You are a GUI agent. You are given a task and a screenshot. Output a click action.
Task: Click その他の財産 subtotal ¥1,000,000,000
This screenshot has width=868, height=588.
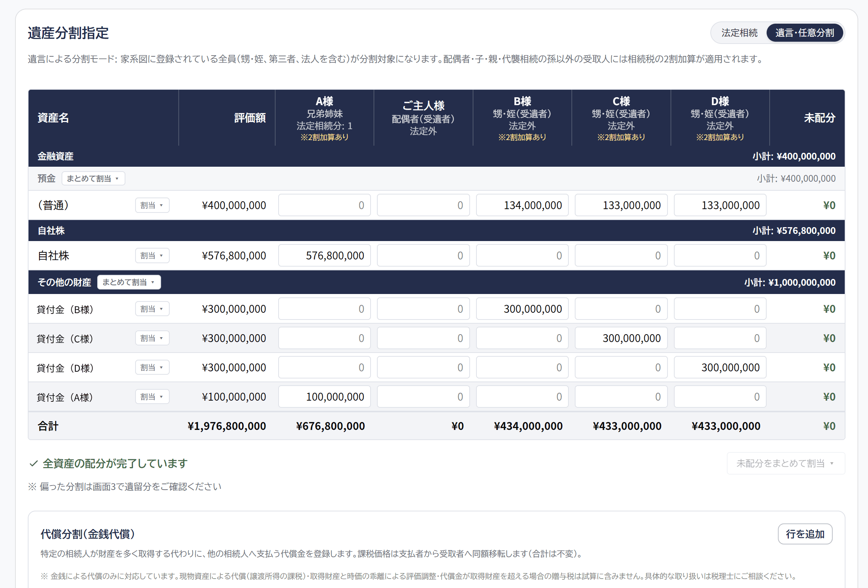click(790, 282)
